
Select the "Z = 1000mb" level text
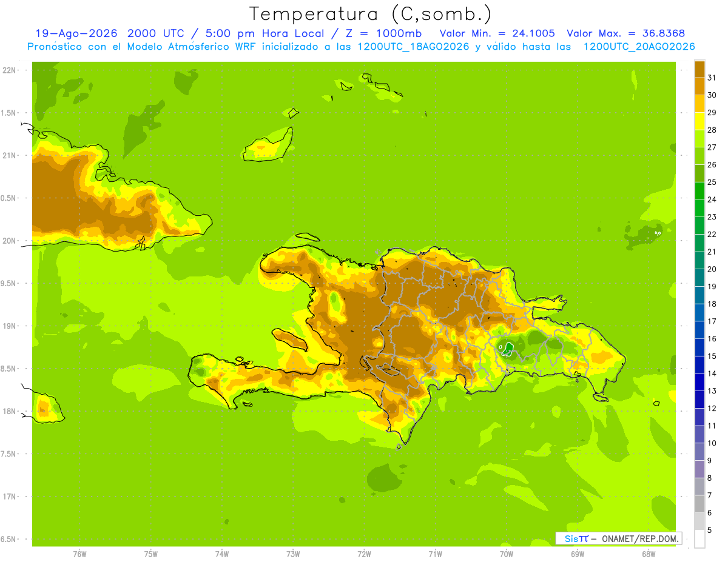[383, 33]
